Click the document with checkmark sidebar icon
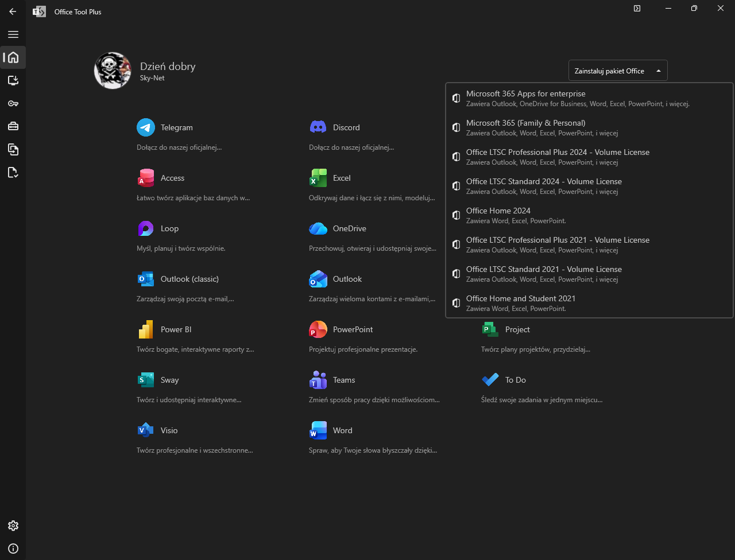This screenshot has width=735, height=560. (13, 172)
